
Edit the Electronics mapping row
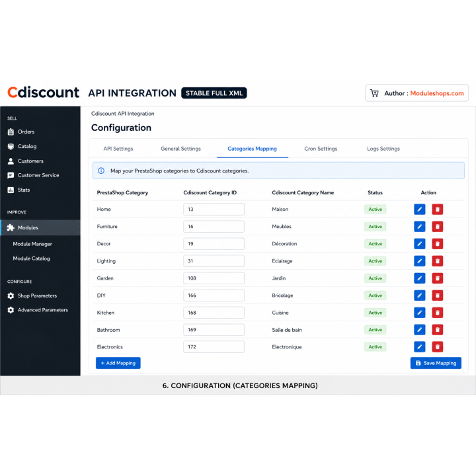[419, 346]
